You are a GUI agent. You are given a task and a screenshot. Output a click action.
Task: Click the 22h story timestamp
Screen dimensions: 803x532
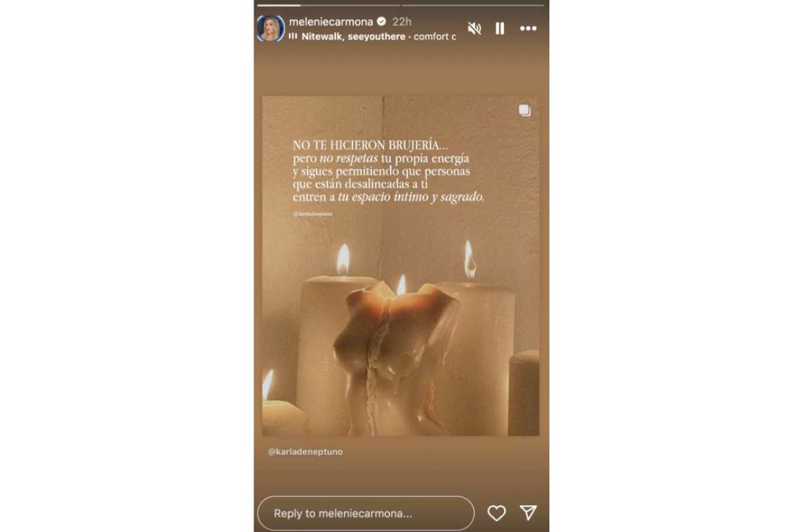pyautogui.click(x=401, y=21)
